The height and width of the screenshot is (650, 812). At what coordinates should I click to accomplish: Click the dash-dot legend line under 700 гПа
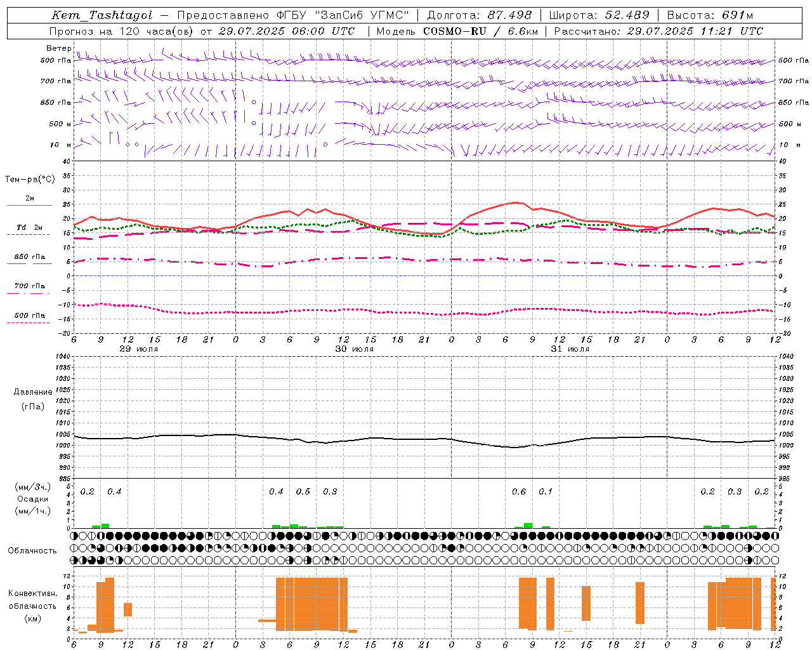tap(29, 293)
